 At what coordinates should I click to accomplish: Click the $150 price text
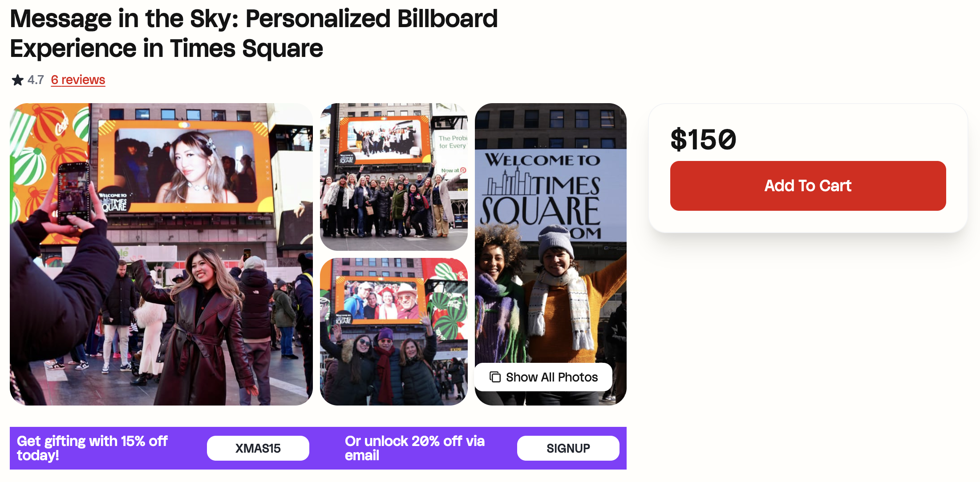pyautogui.click(x=703, y=139)
